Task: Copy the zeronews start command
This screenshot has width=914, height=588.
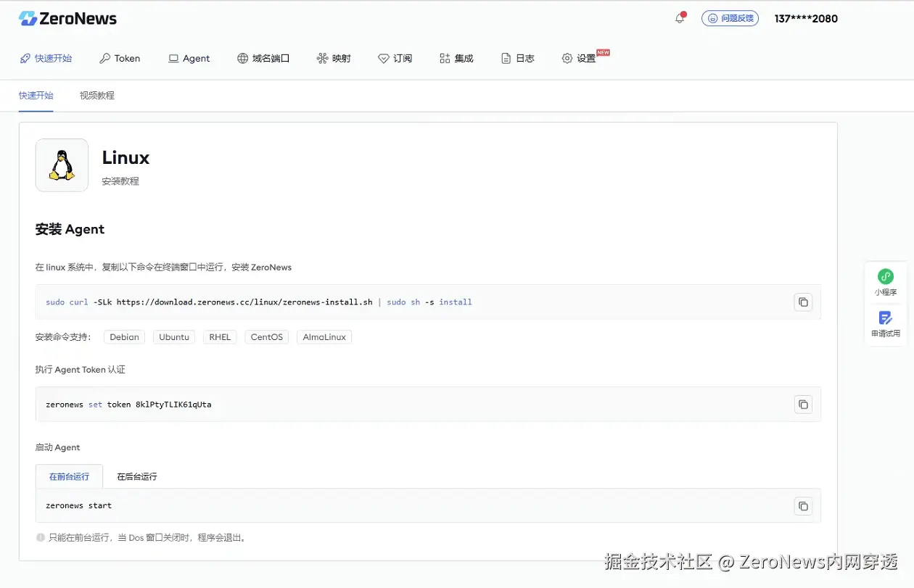Action: (x=803, y=506)
